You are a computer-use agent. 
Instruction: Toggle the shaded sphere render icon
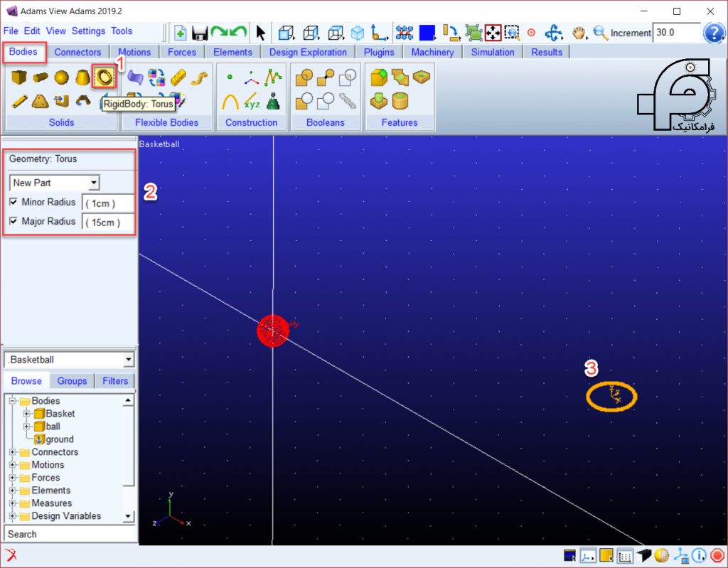coord(662,555)
